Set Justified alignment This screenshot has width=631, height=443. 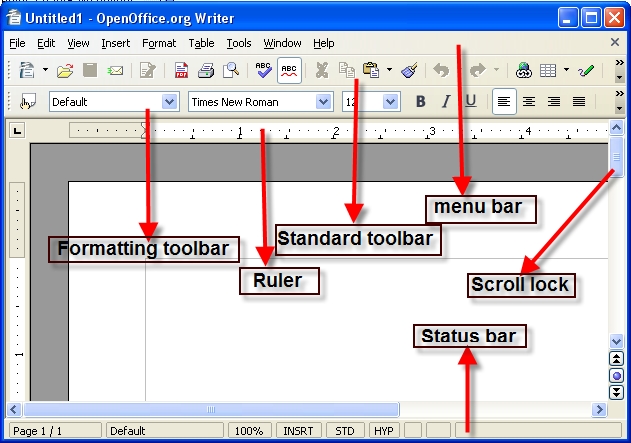pyautogui.click(x=579, y=102)
